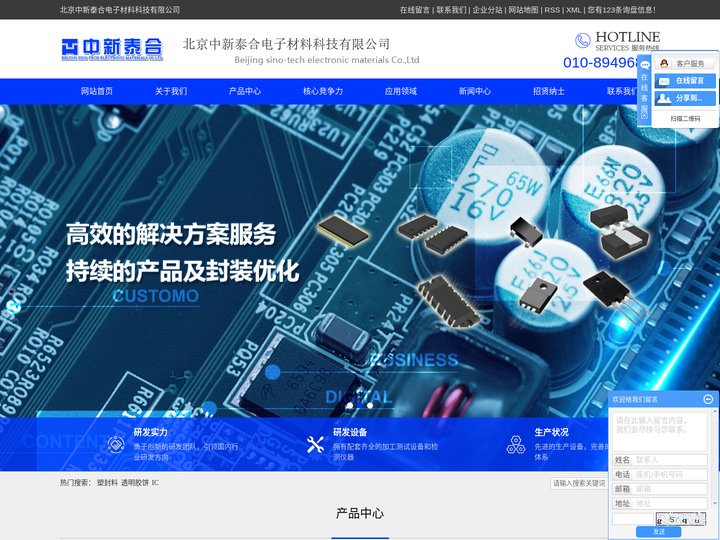The height and width of the screenshot is (540, 720).
Task: Click the QQ penguin customer service icon
Action: point(664,63)
